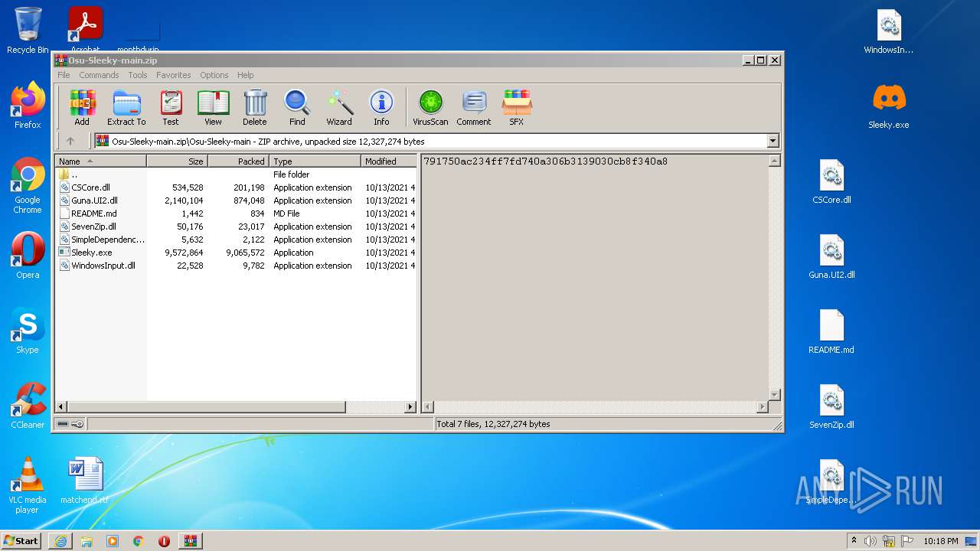980x551 pixels.
Task: Select CSCore.dll file on desktop
Action: 831,182
